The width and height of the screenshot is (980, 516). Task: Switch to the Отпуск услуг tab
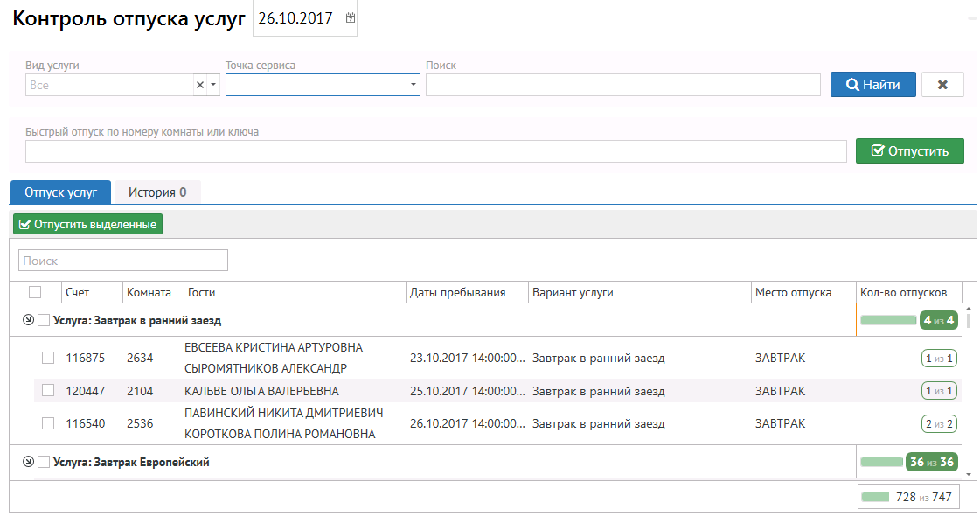coord(60,192)
